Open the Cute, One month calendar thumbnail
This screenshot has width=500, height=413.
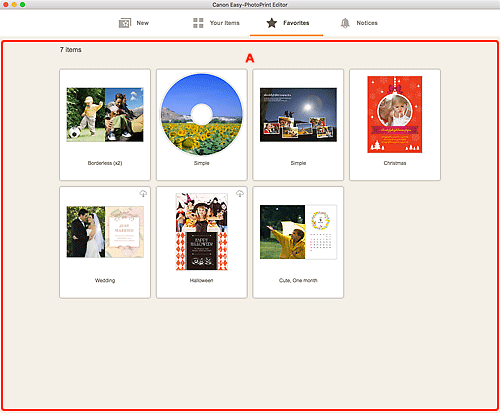pos(298,232)
